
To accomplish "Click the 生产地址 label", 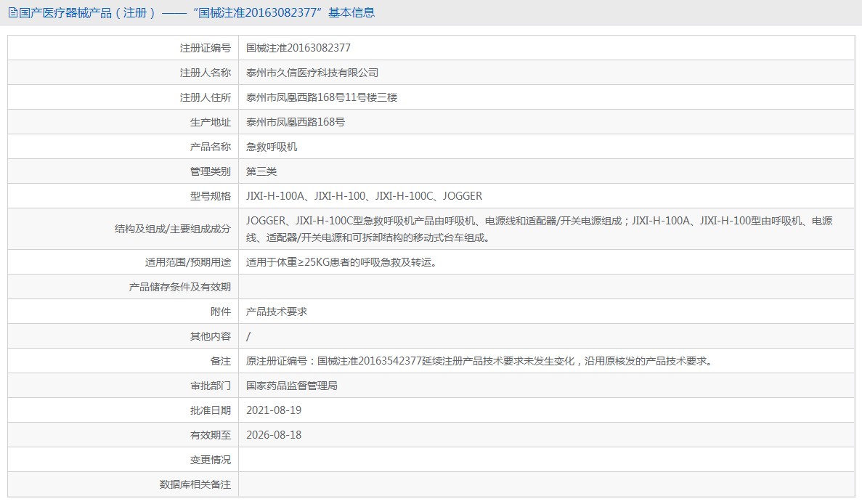I will pos(210,122).
